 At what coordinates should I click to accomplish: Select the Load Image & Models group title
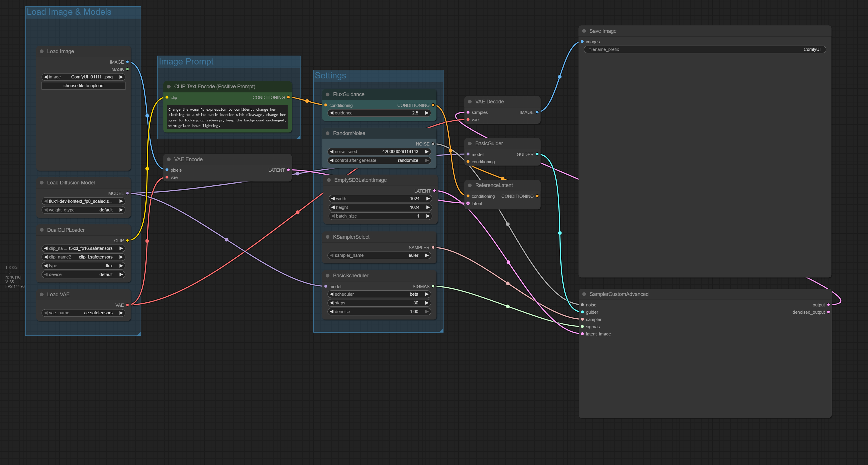tap(69, 12)
